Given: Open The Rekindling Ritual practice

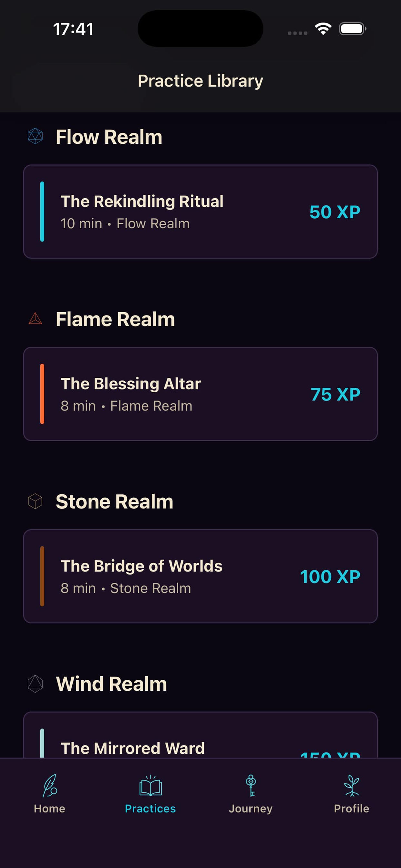Looking at the screenshot, I should pyautogui.click(x=200, y=211).
